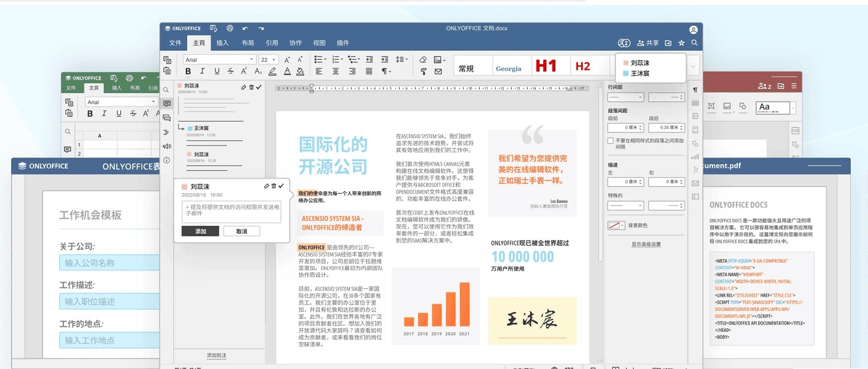This screenshot has width=868, height=369.
Task: Click the 显示高级设置 link
Action: [646, 244]
